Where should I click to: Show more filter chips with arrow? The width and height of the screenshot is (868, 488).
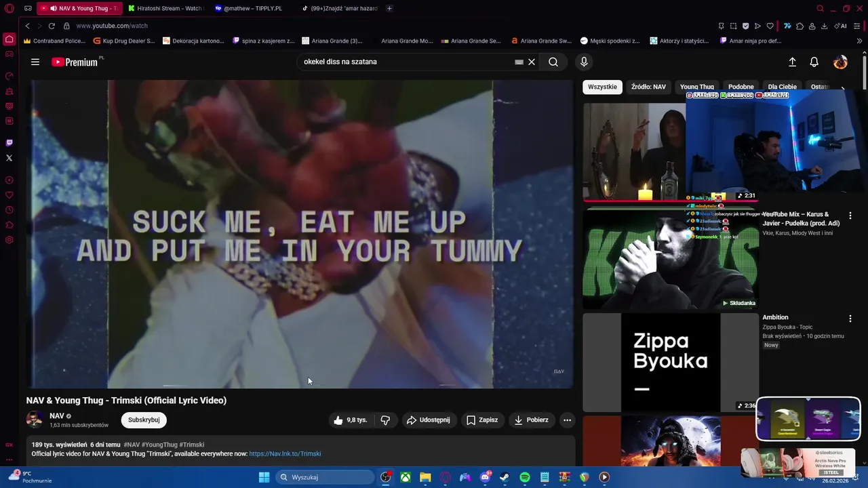pyautogui.click(x=843, y=88)
